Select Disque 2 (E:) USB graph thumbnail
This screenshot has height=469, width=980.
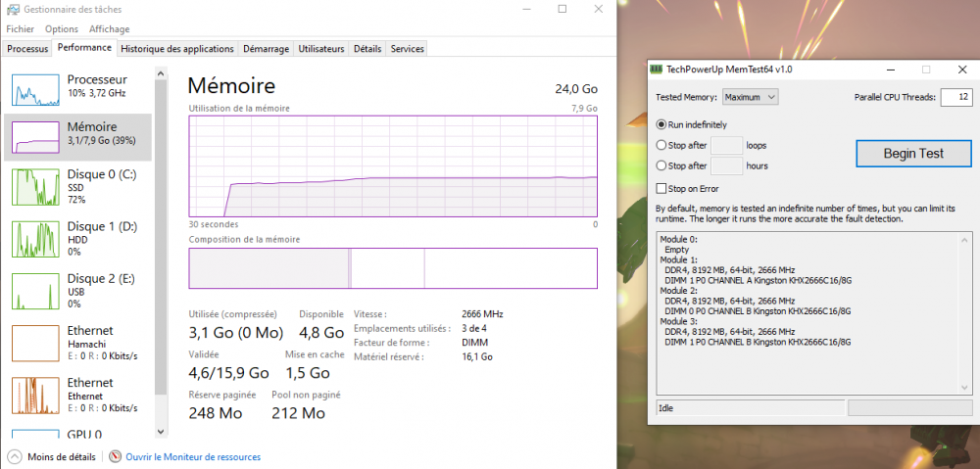pyautogui.click(x=35, y=291)
